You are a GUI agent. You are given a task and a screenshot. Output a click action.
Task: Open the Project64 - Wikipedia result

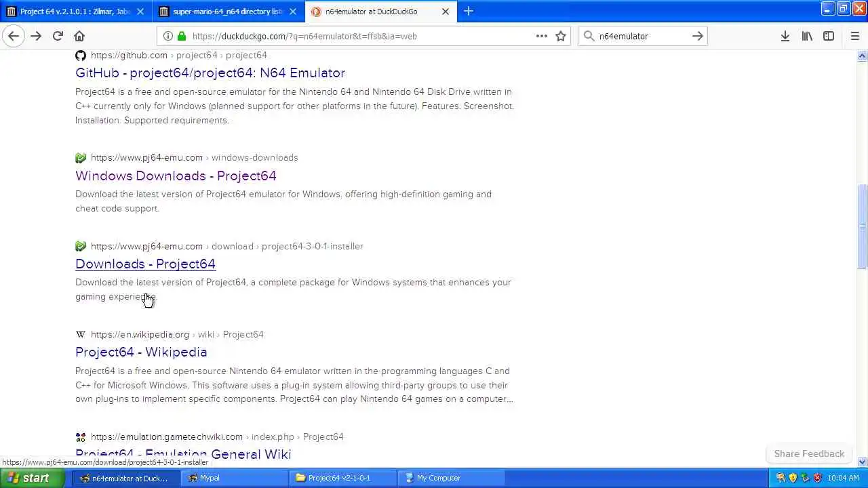141,352
